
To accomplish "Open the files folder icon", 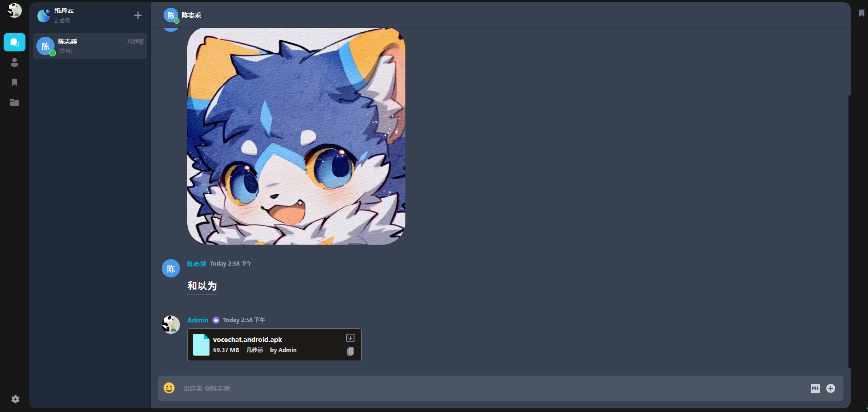I will coord(15,102).
